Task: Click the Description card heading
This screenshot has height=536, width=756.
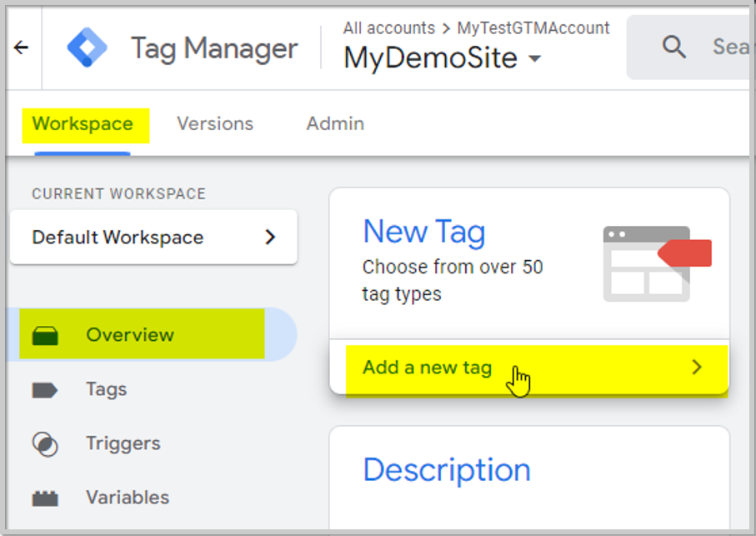Action: click(x=447, y=470)
